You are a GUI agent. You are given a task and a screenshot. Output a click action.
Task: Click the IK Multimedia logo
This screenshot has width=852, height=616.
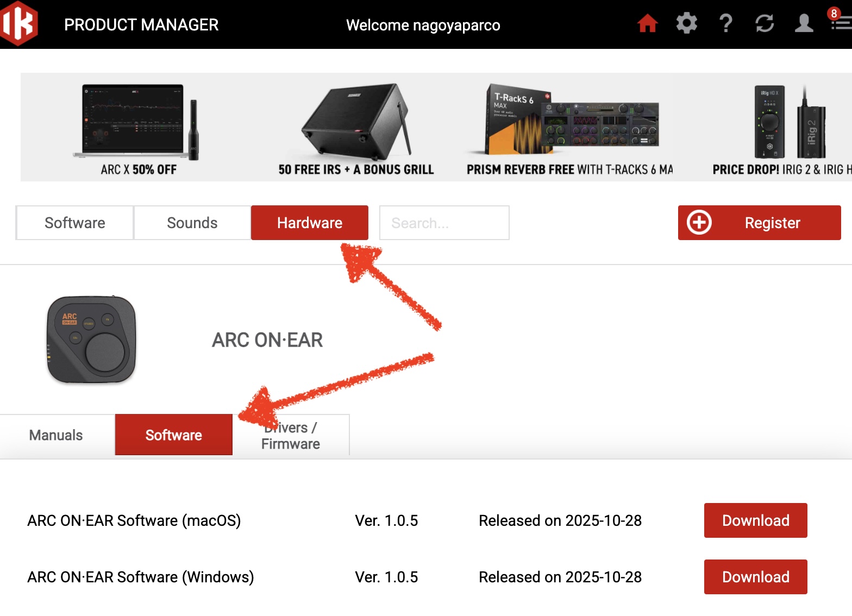(20, 24)
